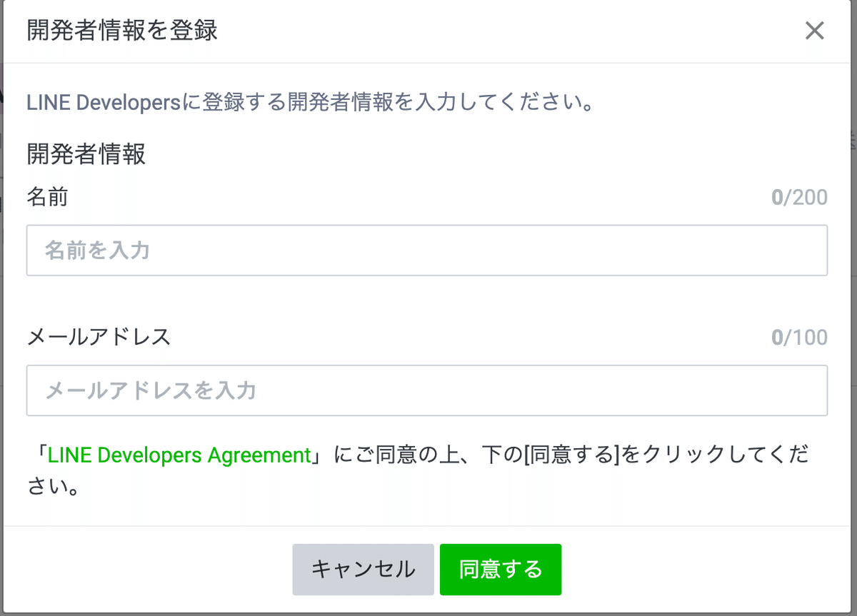
Task: Select the 開発者情報 section heading
Action: click(x=86, y=154)
